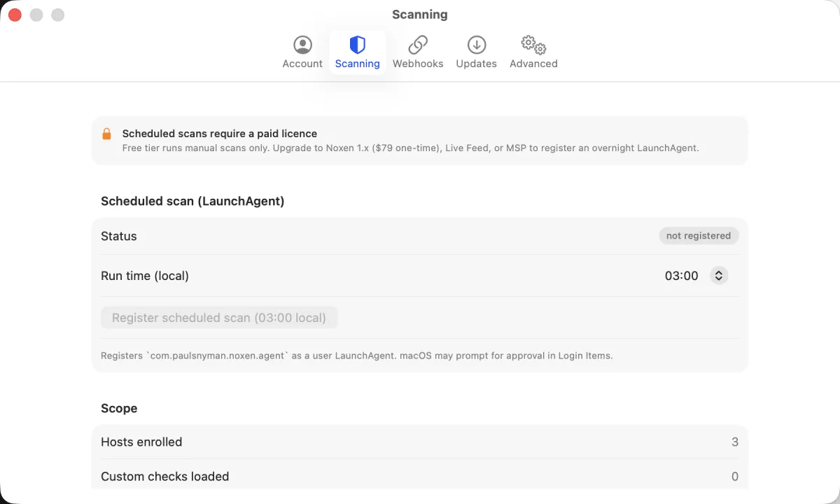840x504 pixels.
Task: Open the Advanced tab
Action: (x=533, y=52)
